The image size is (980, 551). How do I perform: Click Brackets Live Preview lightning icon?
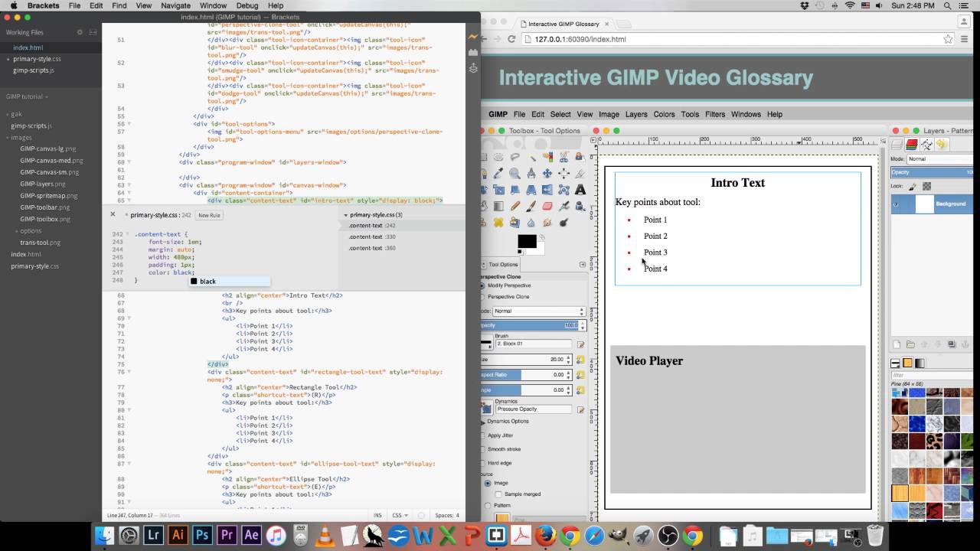(473, 36)
